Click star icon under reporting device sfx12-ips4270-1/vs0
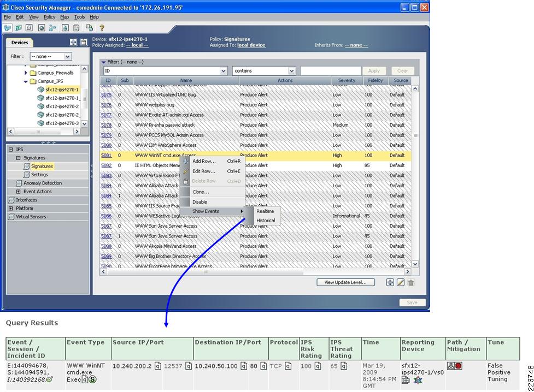Image resolution: width=534 pixels, height=392 pixels. (418, 380)
